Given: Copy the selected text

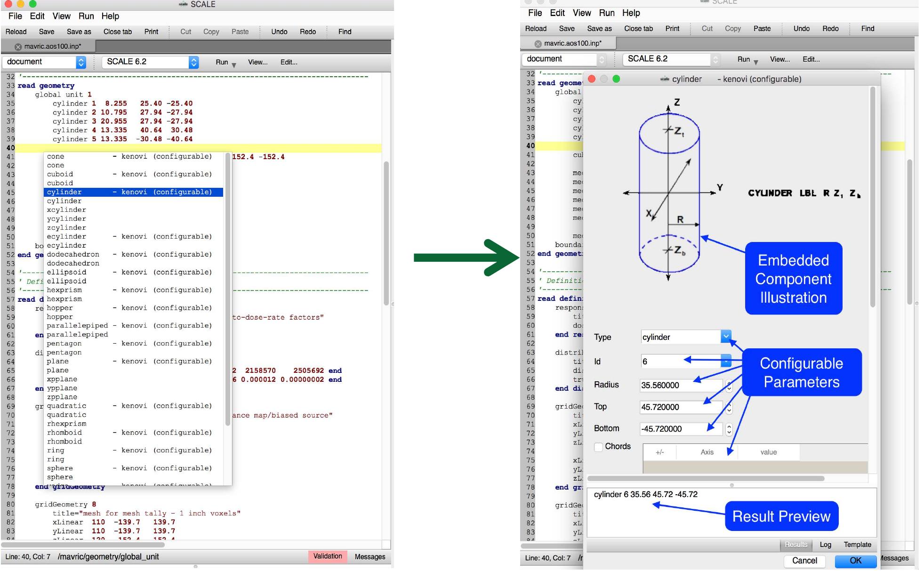Looking at the screenshot, I should coord(211,32).
